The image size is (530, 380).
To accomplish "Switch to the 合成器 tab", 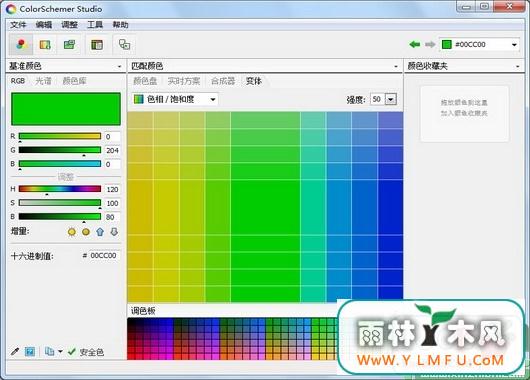I will pos(223,81).
